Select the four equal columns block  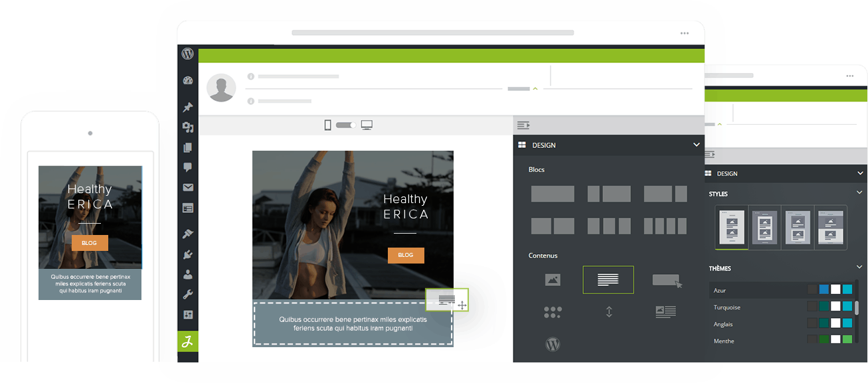[x=665, y=226]
